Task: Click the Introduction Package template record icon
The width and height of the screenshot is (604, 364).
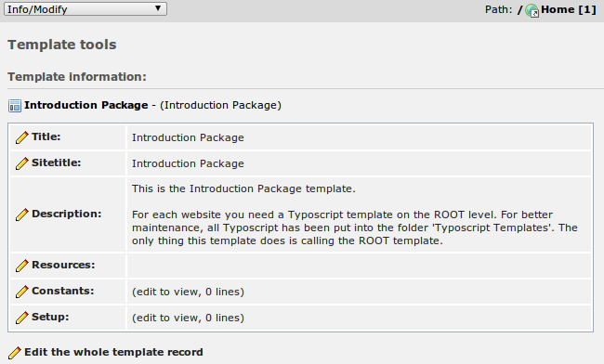Action: [15, 106]
